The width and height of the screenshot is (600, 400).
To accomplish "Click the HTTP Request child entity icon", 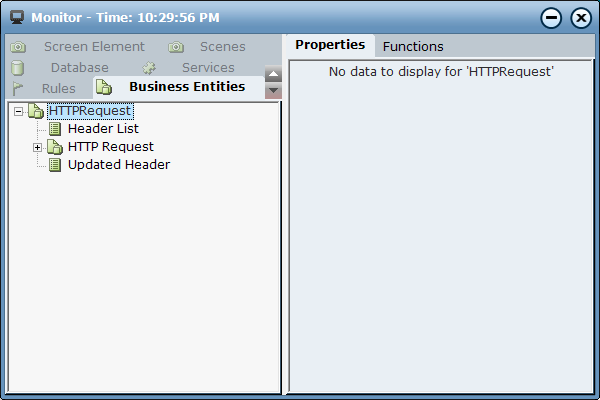I will point(55,147).
